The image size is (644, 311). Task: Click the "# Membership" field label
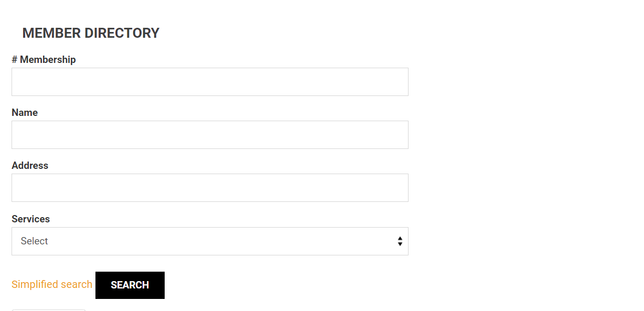point(44,60)
